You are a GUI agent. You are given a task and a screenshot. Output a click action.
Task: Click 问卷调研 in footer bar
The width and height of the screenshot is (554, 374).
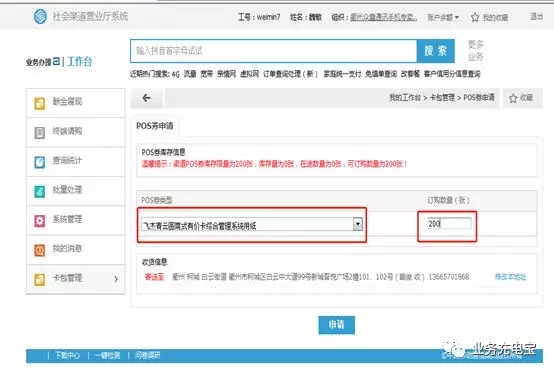pos(147,355)
